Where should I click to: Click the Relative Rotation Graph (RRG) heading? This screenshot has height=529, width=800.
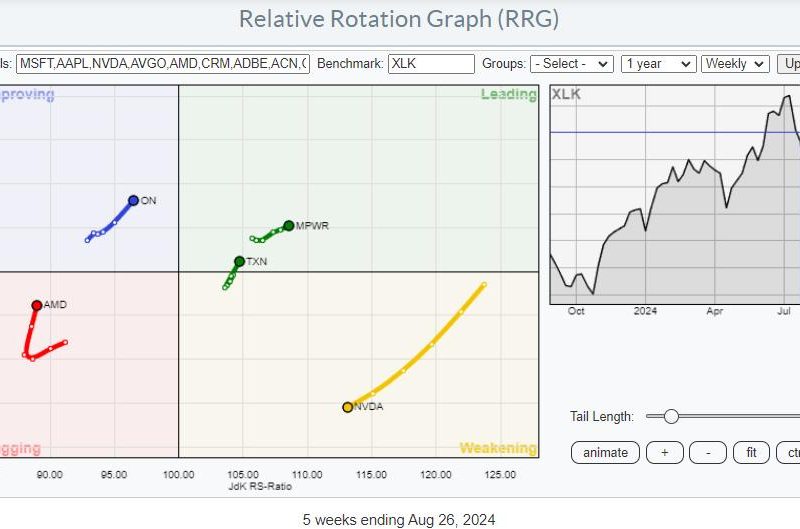[399, 19]
